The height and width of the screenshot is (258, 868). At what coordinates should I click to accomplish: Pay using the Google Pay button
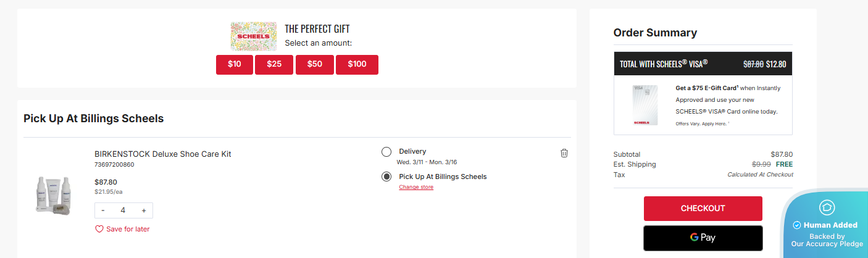pyautogui.click(x=703, y=238)
